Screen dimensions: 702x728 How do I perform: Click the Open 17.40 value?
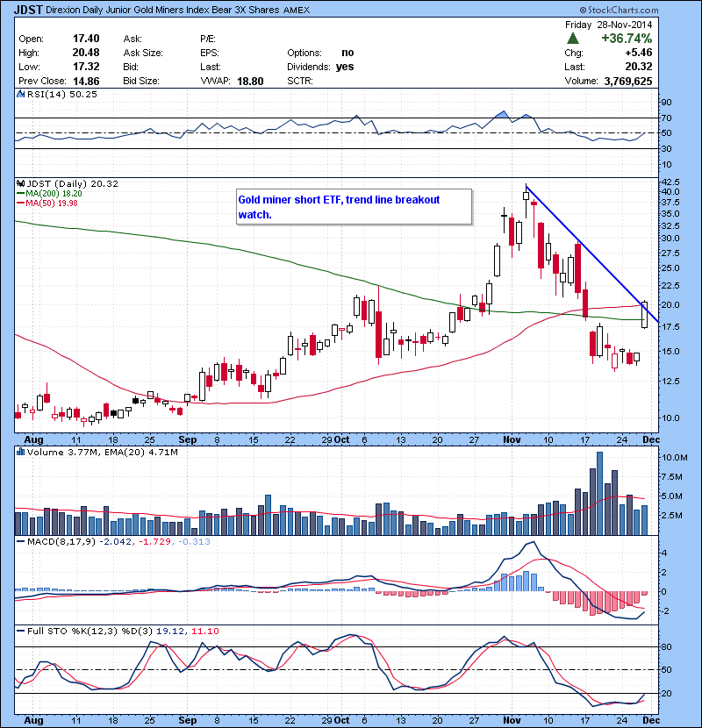(x=86, y=39)
